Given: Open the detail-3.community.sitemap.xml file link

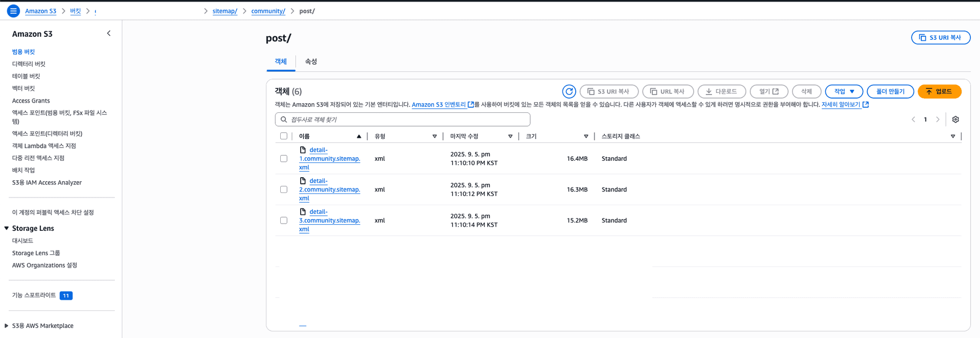Looking at the screenshot, I should coord(329,221).
